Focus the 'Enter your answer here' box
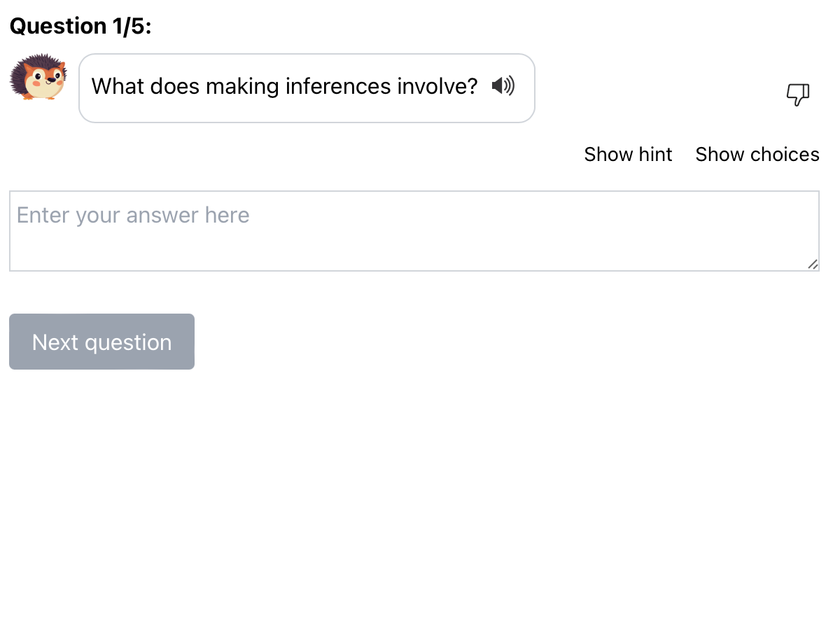The height and width of the screenshot is (630, 840). (413, 231)
